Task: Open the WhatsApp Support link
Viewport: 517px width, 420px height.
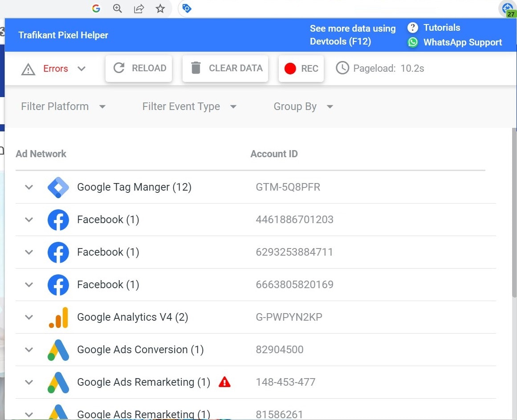Action: [463, 42]
